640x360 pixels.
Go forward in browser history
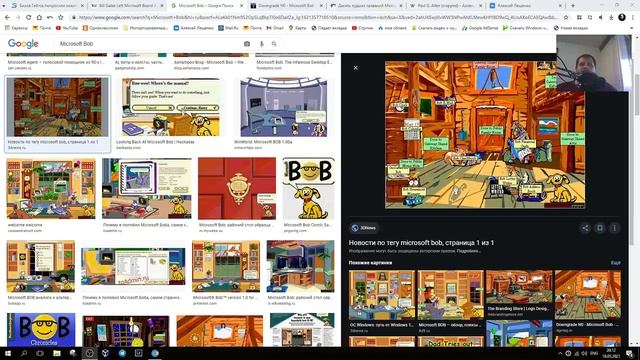click(18, 18)
